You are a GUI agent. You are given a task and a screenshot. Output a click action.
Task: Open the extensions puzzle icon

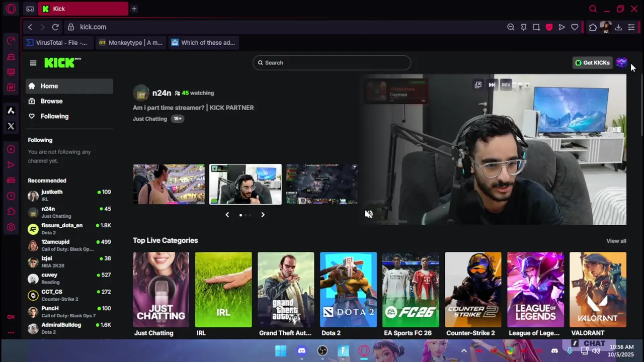tap(593, 27)
